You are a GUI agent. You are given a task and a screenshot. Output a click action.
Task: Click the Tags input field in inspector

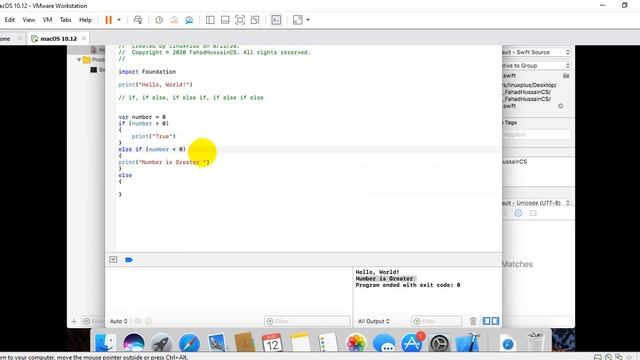(x=537, y=134)
